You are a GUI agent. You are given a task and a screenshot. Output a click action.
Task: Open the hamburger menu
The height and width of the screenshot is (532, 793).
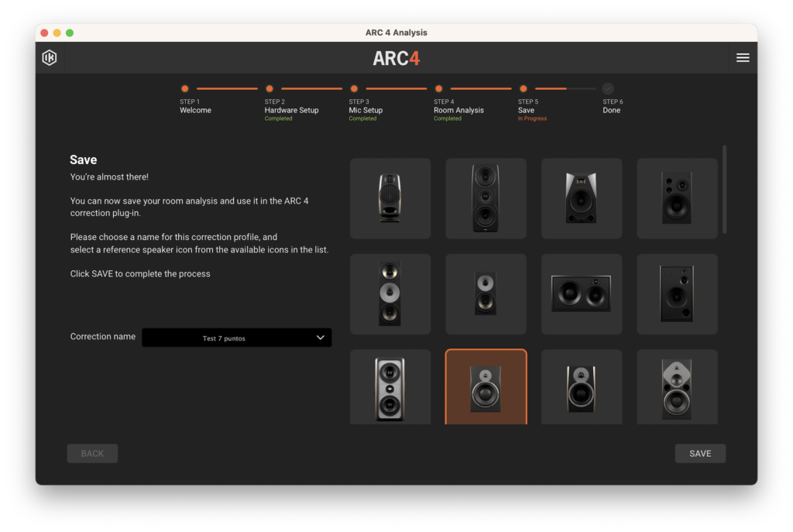click(742, 58)
